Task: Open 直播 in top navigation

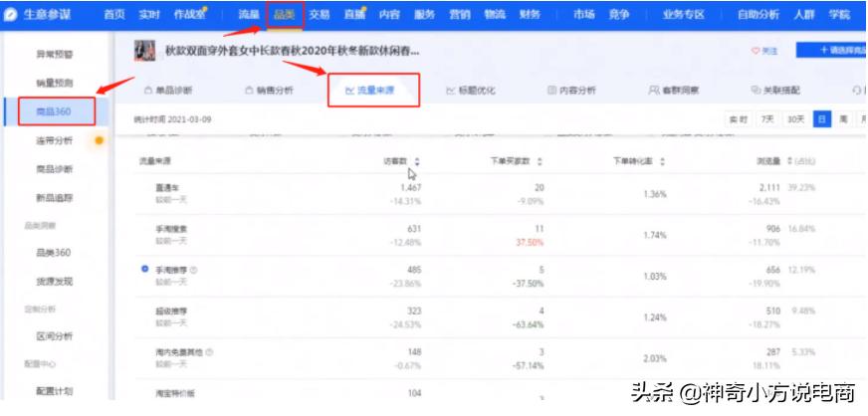Action: coord(354,15)
